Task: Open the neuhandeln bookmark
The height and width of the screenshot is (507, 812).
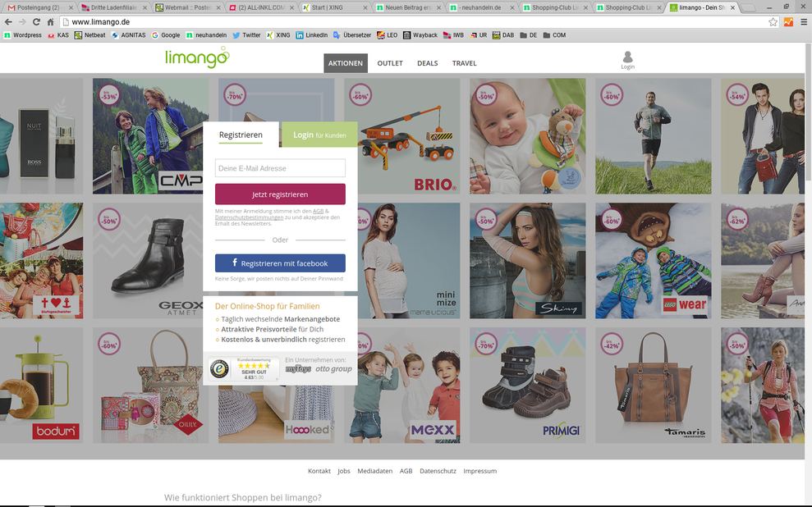Action: pyautogui.click(x=206, y=35)
